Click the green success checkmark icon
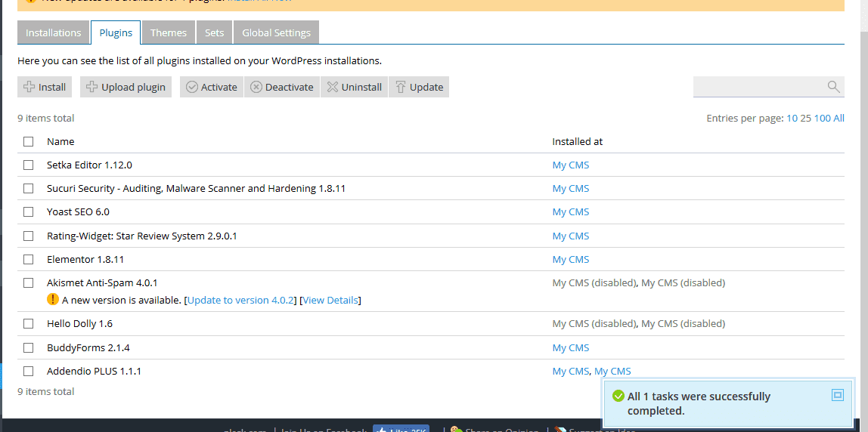This screenshot has width=868, height=432. [x=618, y=396]
